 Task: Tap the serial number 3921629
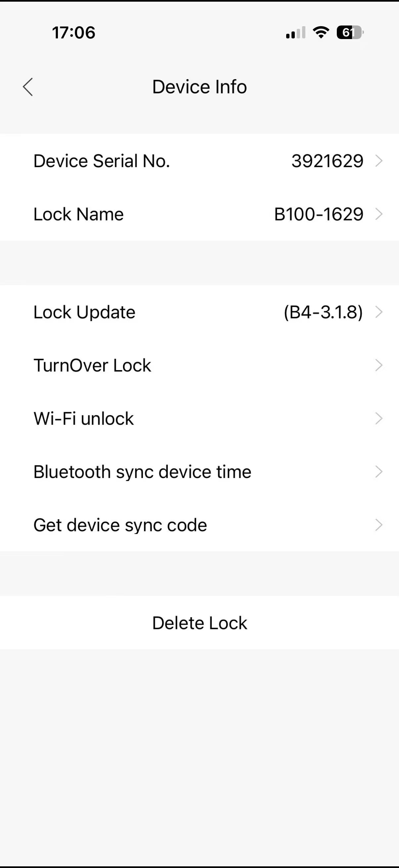pyautogui.click(x=327, y=161)
